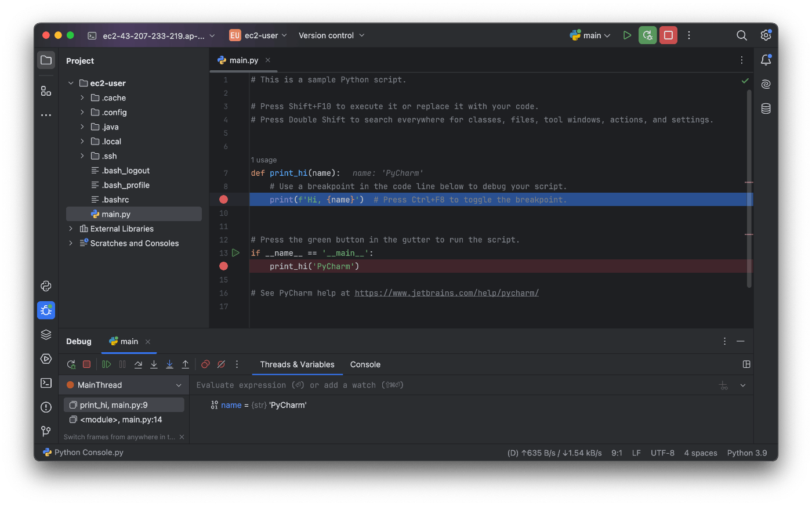
Task: Show more tool windows ellipsis in left sidebar
Action: pos(46,115)
